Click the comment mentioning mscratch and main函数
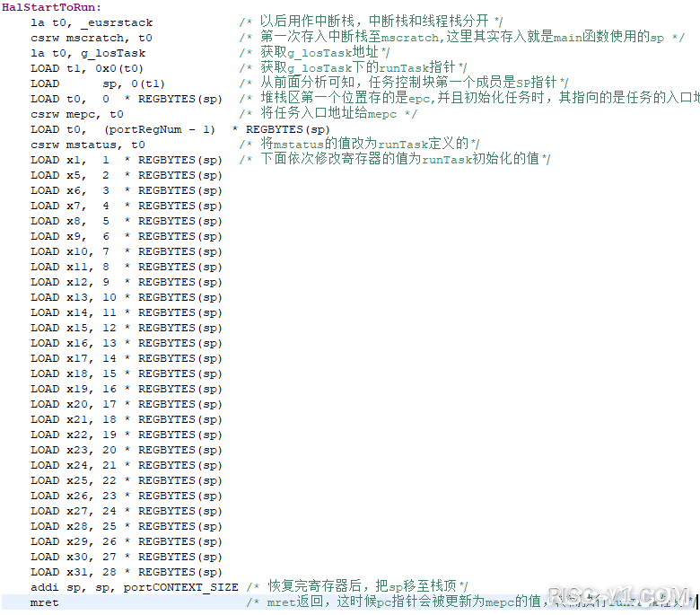 (x=461, y=37)
